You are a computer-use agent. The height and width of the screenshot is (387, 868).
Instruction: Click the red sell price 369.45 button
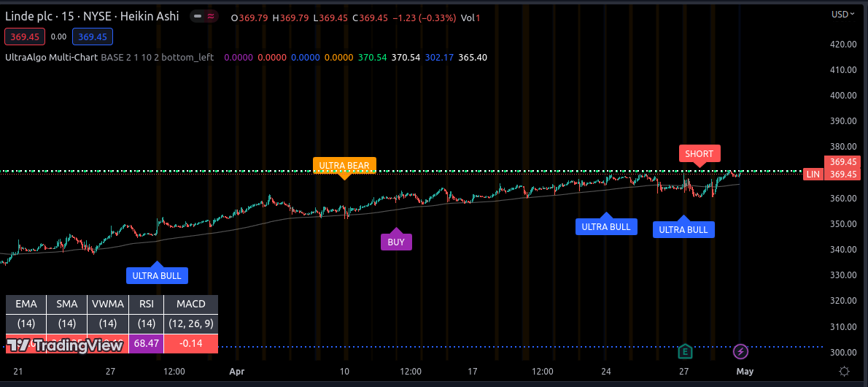[x=24, y=37]
